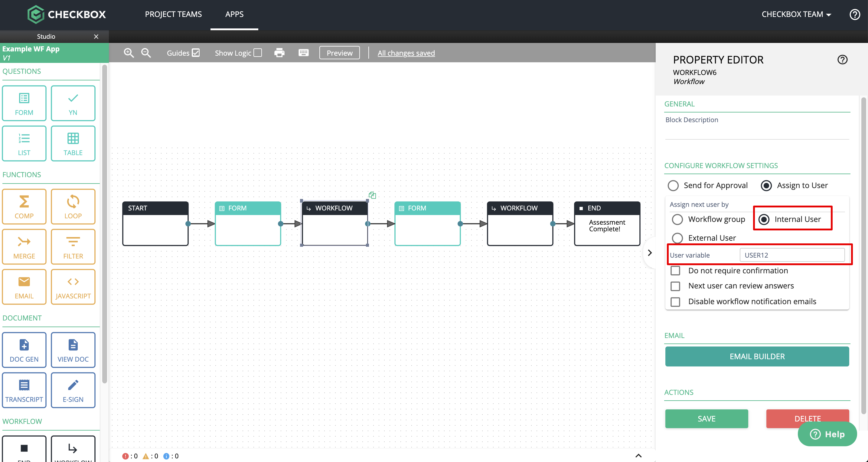
Task: Select the END node Assessment Complete
Action: tap(607, 224)
